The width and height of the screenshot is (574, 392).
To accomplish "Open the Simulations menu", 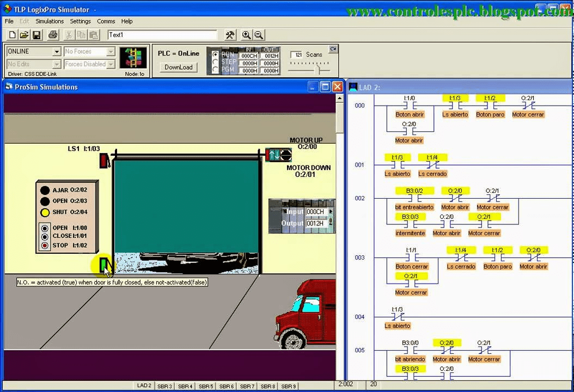I will click(x=50, y=21).
